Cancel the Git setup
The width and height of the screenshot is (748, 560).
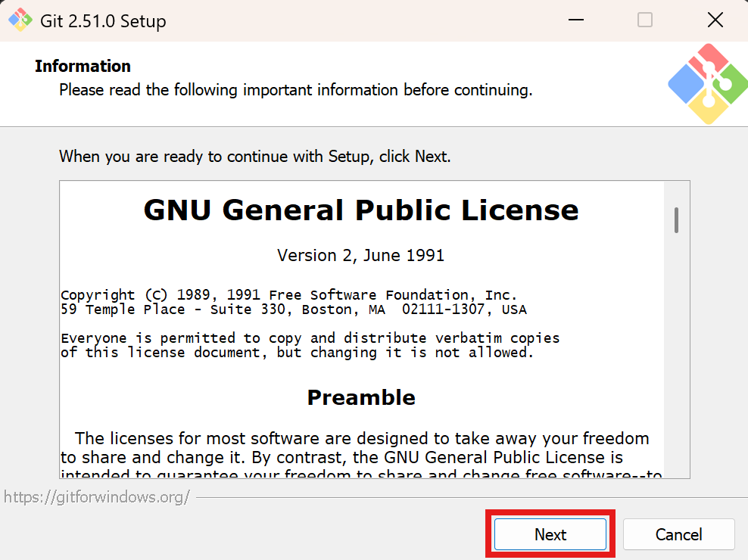click(x=678, y=534)
